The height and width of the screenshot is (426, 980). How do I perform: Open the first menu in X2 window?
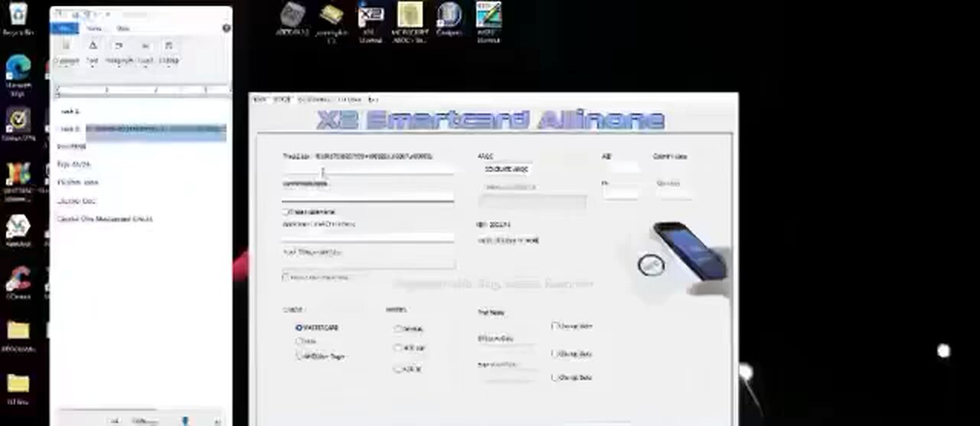coord(259,100)
